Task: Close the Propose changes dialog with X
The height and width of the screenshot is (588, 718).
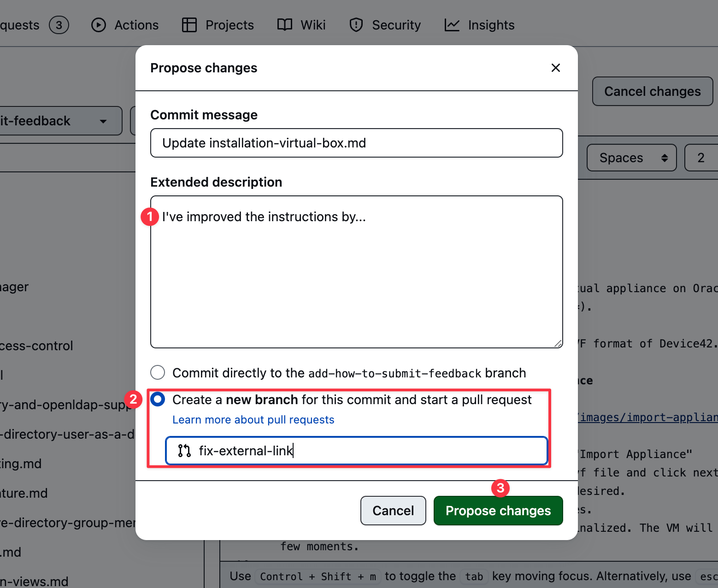Action: coord(555,68)
